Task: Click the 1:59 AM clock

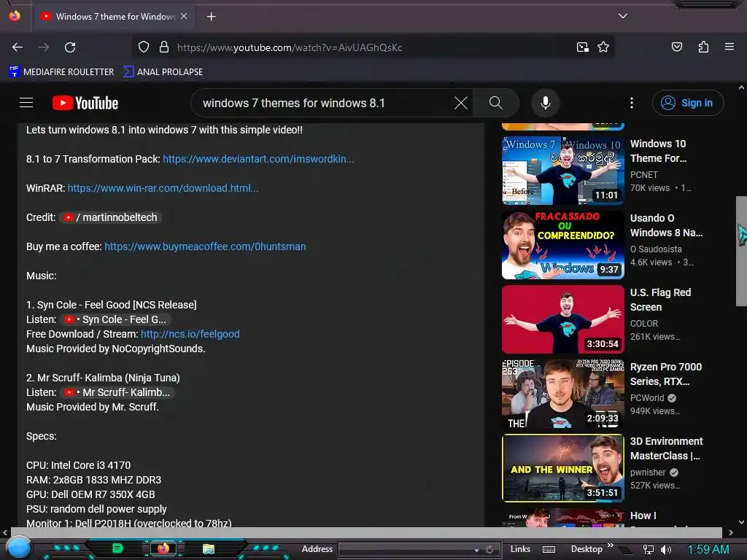Action: (x=708, y=550)
